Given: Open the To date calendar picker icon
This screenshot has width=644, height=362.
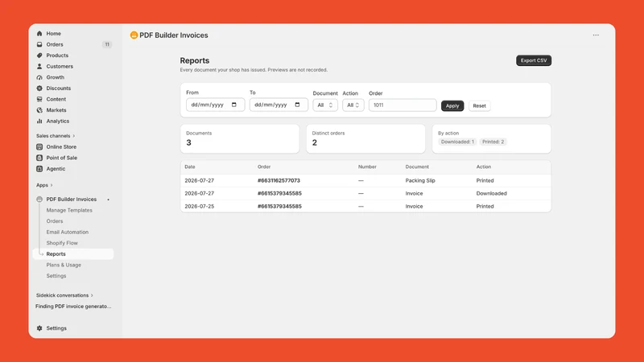Looking at the screenshot, I should click(x=297, y=105).
